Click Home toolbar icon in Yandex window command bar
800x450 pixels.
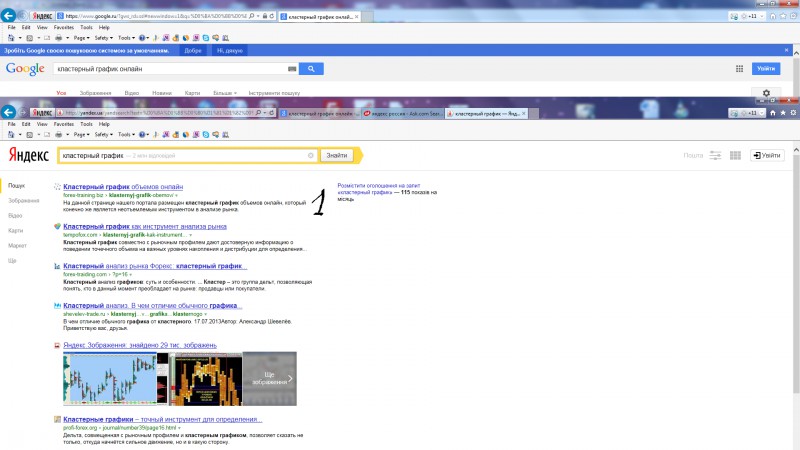click(11, 135)
